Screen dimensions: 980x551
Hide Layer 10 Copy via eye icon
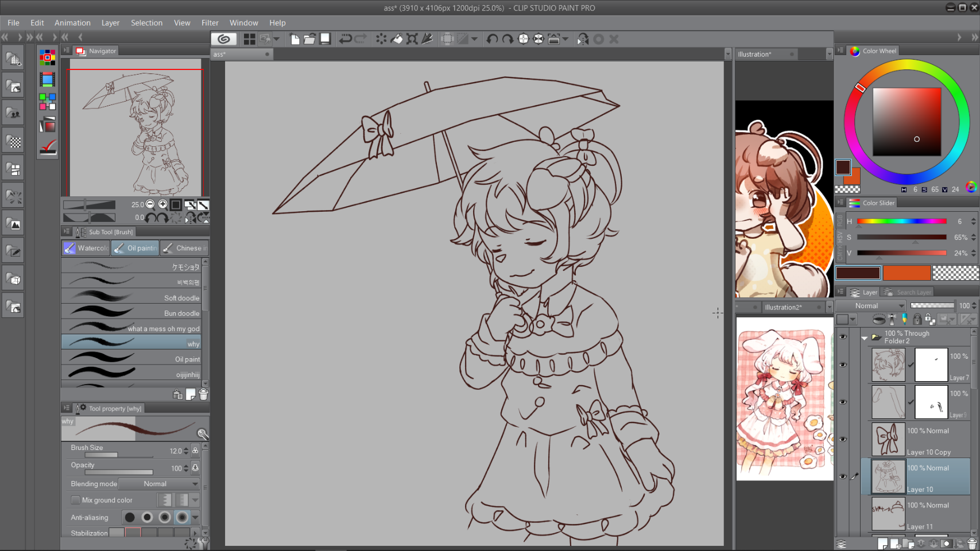843,440
